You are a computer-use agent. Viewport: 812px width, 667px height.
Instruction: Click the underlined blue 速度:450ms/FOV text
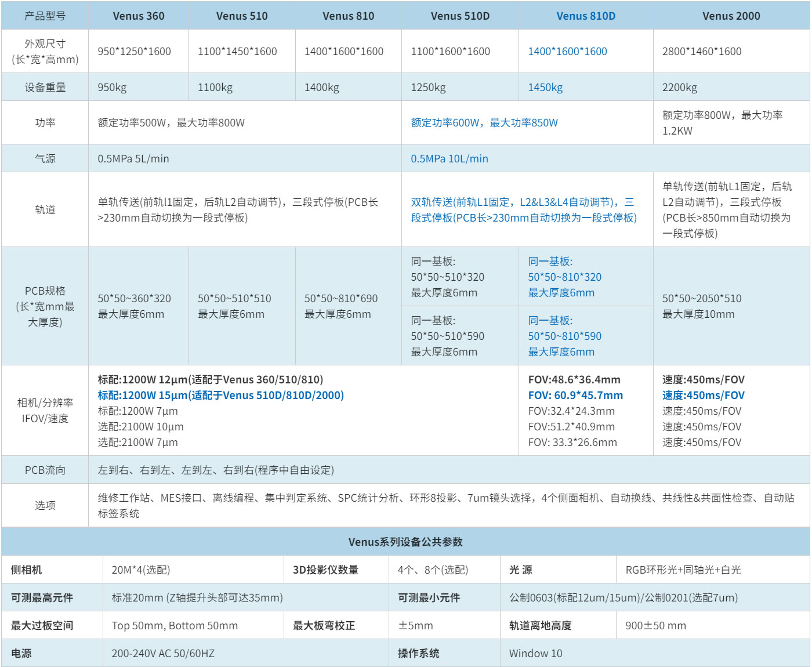click(704, 396)
